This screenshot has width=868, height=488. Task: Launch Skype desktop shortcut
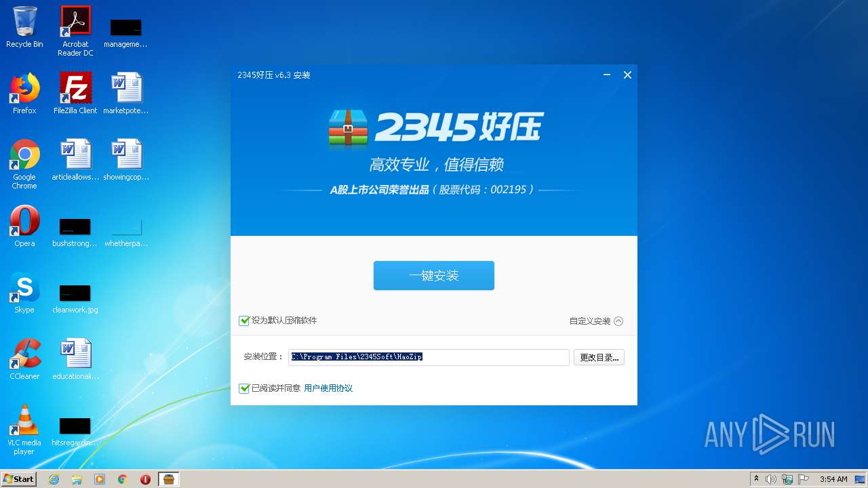(x=24, y=293)
